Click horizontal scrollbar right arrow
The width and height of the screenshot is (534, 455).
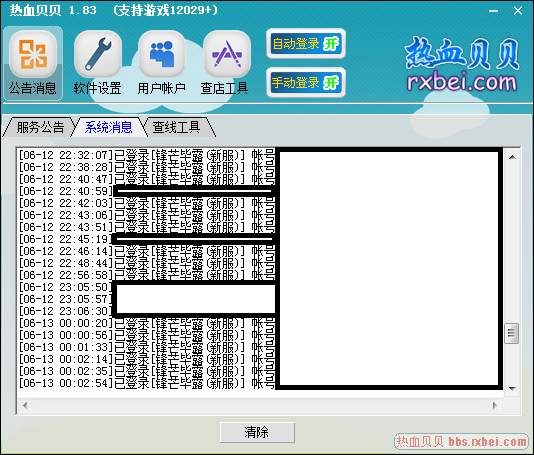(x=495, y=405)
